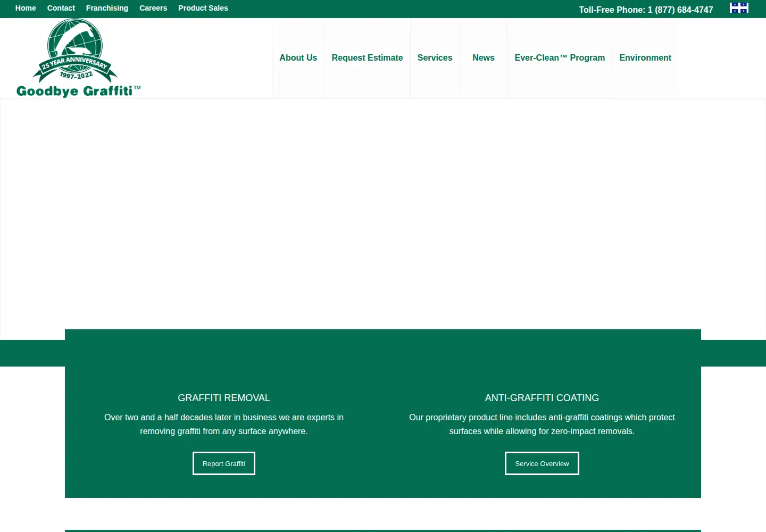This screenshot has height=532, width=766.
Task: Click the Quebec flag language icon
Action: pyautogui.click(x=739, y=7)
